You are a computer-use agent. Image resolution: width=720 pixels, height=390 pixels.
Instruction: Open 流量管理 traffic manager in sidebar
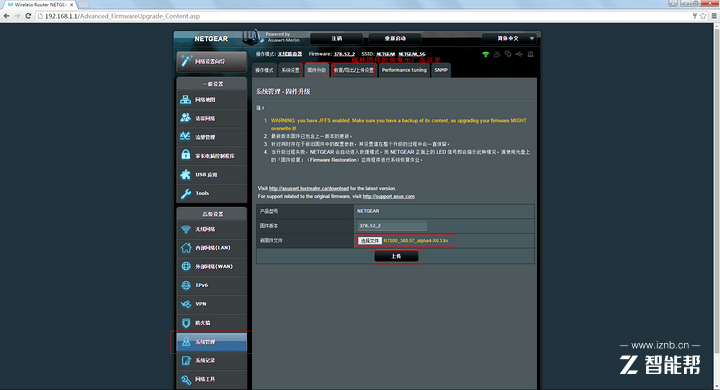(x=212, y=137)
